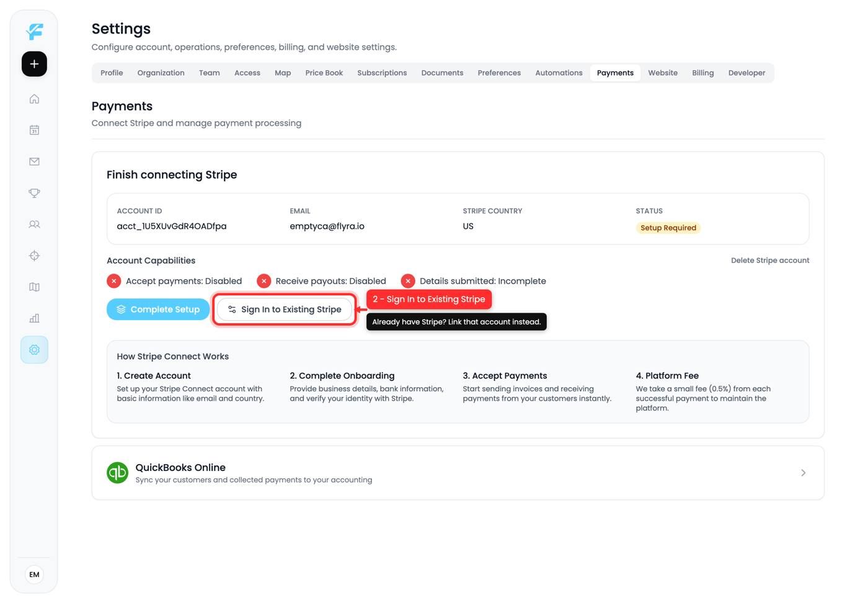This screenshot has width=868, height=603.
Task: Open the bar chart reports sidebar icon
Action: tap(34, 318)
